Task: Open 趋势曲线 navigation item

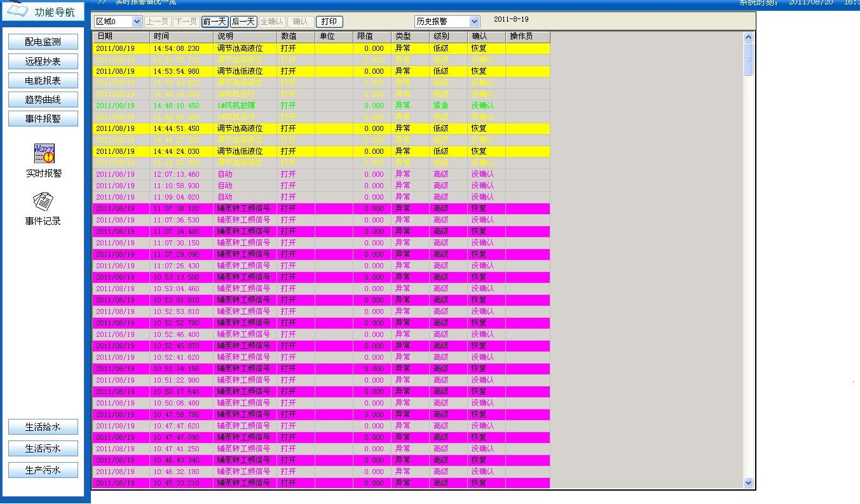Action: [x=43, y=99]
